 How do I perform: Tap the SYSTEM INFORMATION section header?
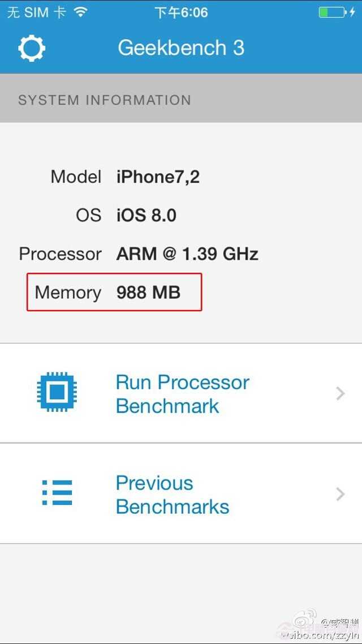(105, 100)
